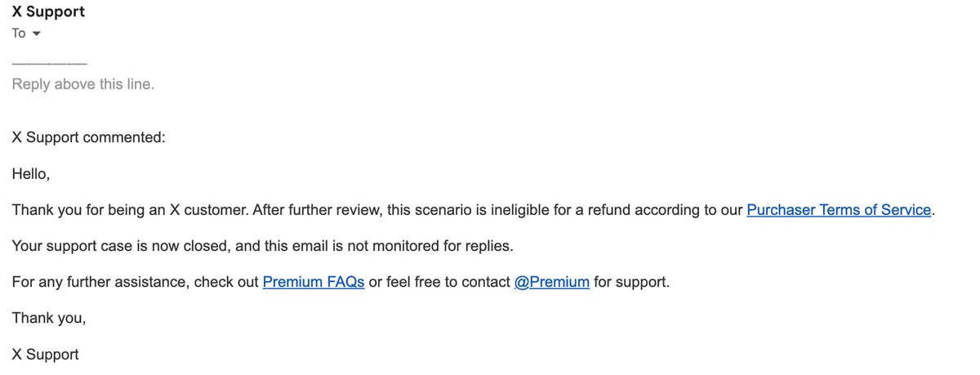Click the X Support commented heading
Screen dimensions: 980x375
[x=88, y=137]
